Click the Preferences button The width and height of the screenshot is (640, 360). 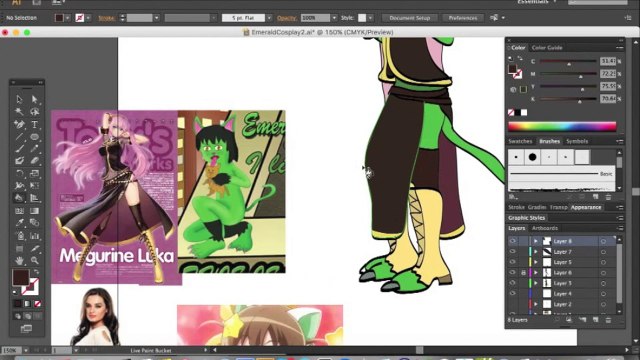pos(462,18)
